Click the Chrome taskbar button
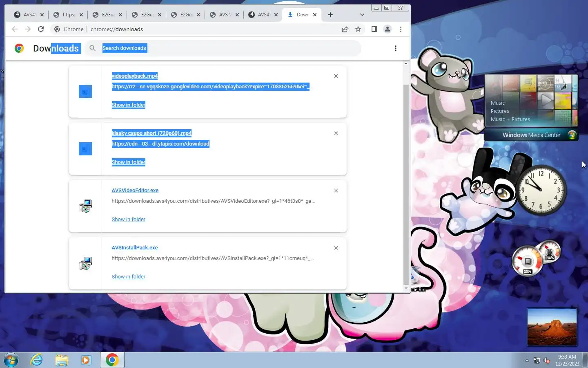The height and width of the screenshot is (368, 588). pos(112,360)
